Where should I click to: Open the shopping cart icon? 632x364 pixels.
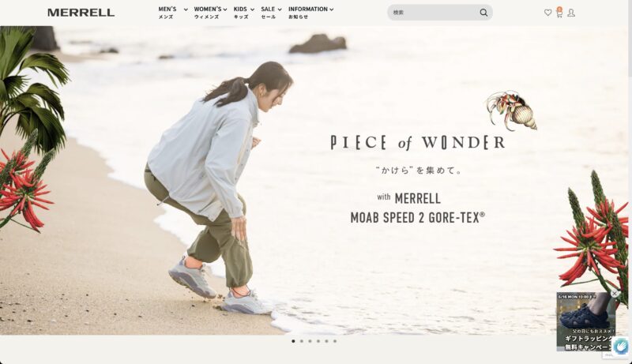coord(559,13)
